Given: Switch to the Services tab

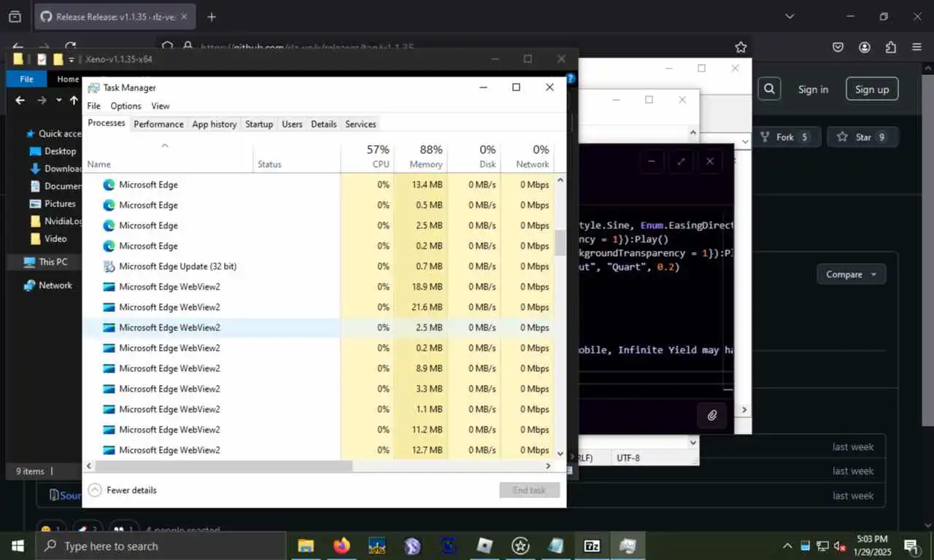Looking at the screenshot, I should point(360,124).
